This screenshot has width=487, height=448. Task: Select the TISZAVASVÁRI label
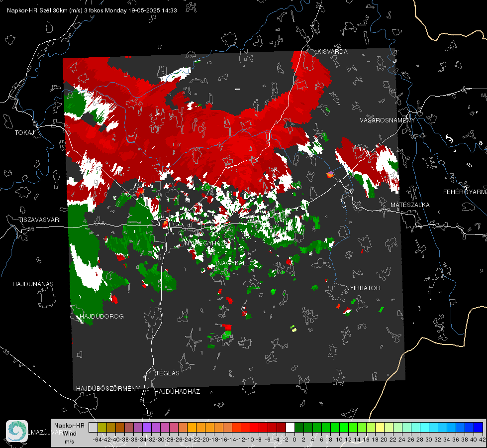pyautogui.click(x=39, y=220)
